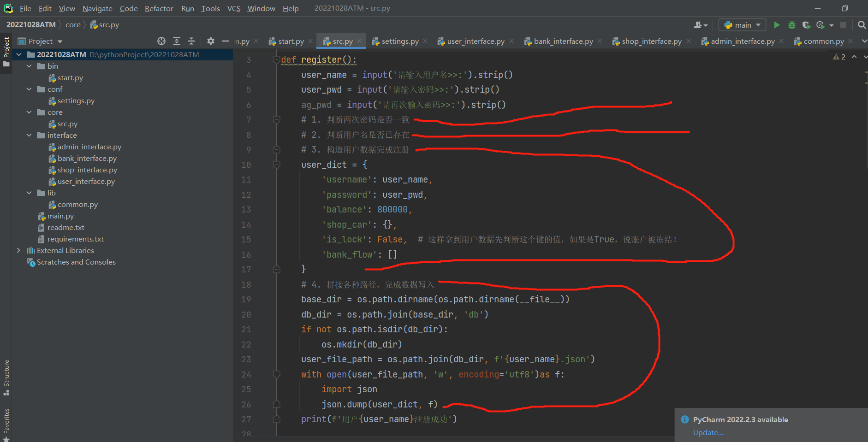Select main.py in the project tree
This screenshot has height=442, width=868.
point(60,216)
